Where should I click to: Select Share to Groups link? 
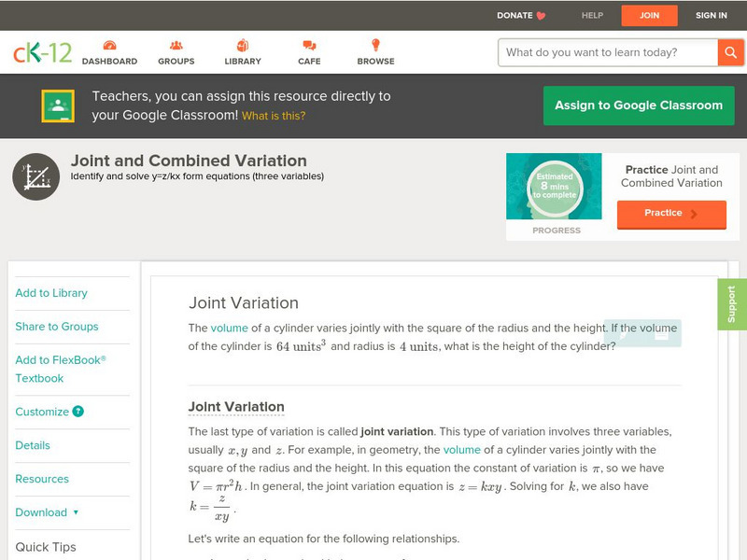[57, 327]
